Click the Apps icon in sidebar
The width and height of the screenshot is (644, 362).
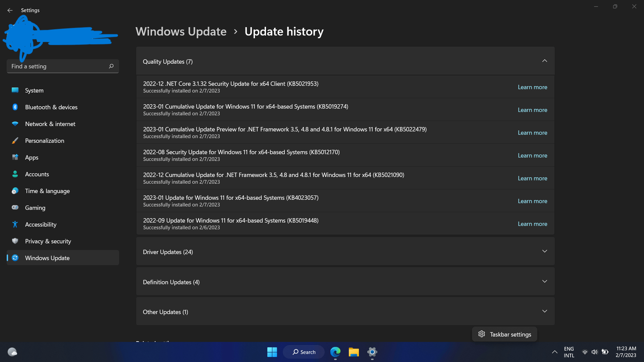[x=15, y=157]
